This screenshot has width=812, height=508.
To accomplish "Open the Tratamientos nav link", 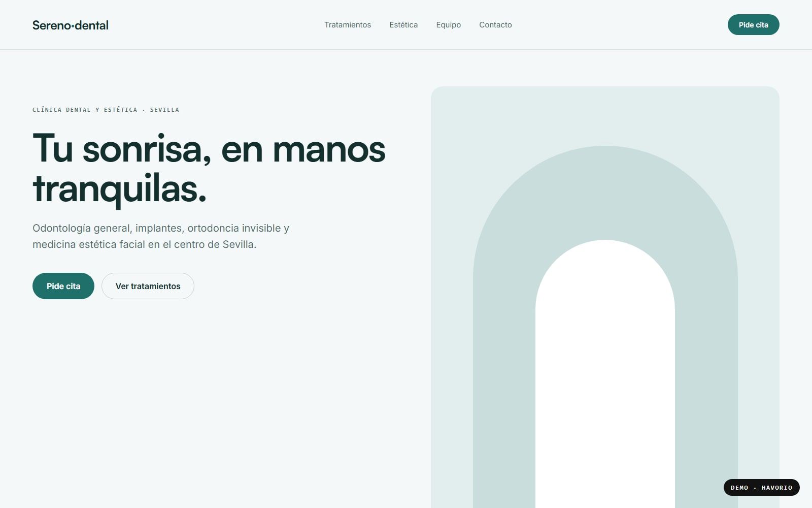I will pos(348,25).
